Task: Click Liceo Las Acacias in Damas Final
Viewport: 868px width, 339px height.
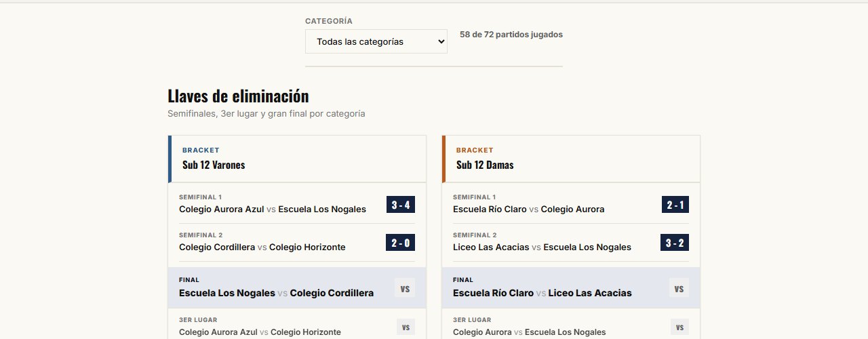Action: (x=590, y=293)
